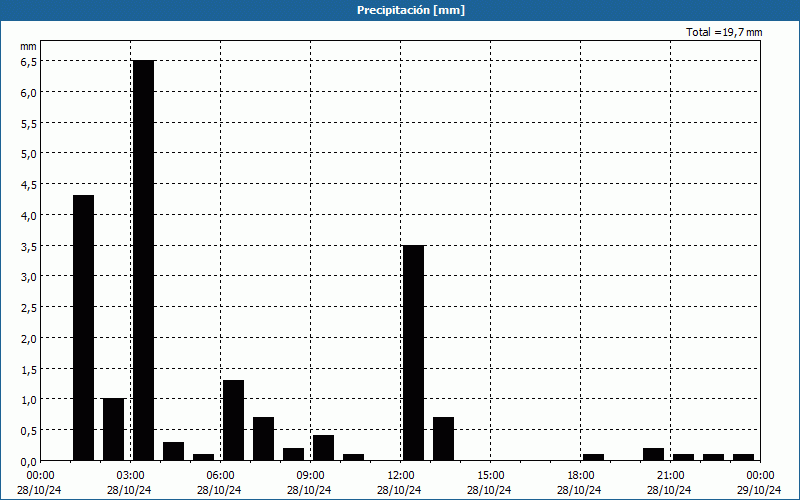Screen dimensions: 800x500
Task: Click the 5,5 y-axis label
Action: coord(28,123)
